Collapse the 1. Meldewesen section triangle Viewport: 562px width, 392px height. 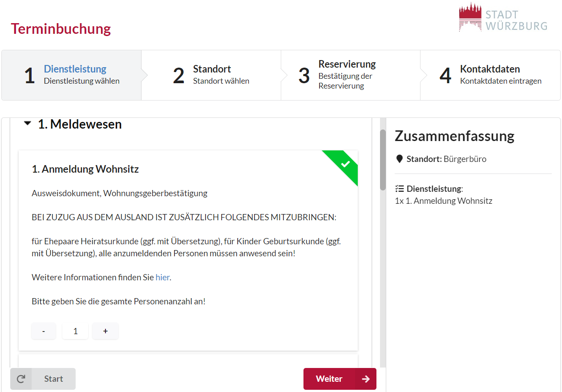(28, 124)
